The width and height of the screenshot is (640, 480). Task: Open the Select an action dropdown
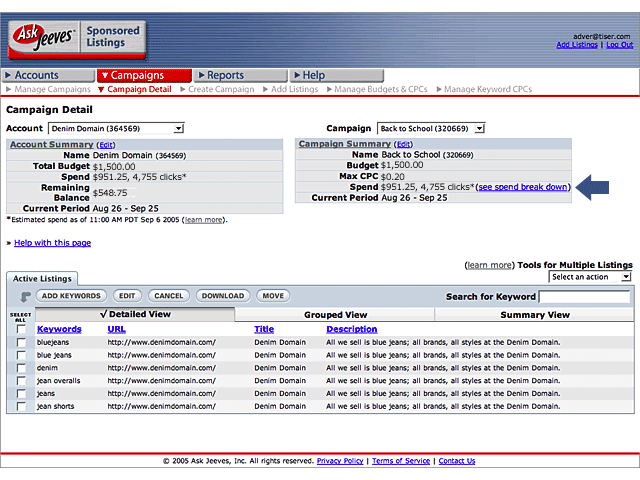click(x=590, y=277)
